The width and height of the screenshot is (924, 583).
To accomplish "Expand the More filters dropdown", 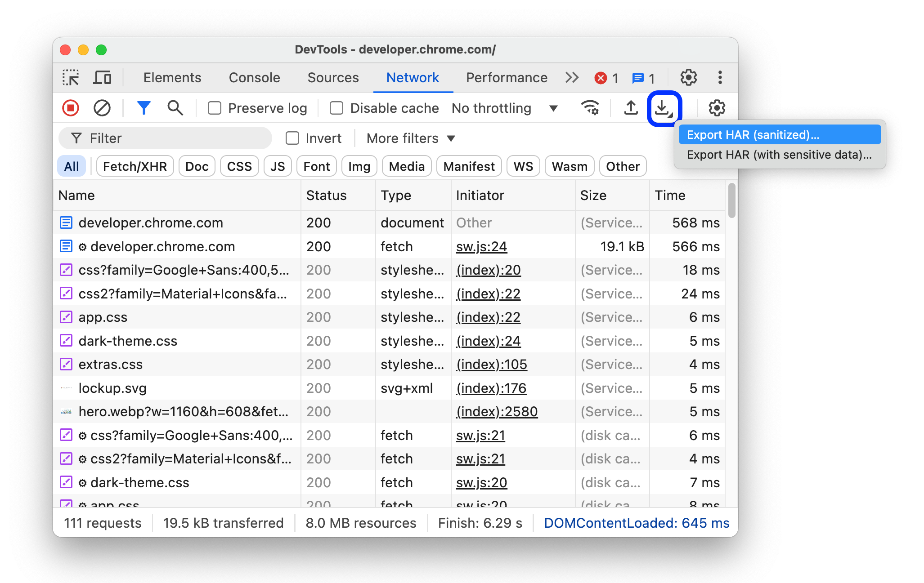I will point(411,138).
